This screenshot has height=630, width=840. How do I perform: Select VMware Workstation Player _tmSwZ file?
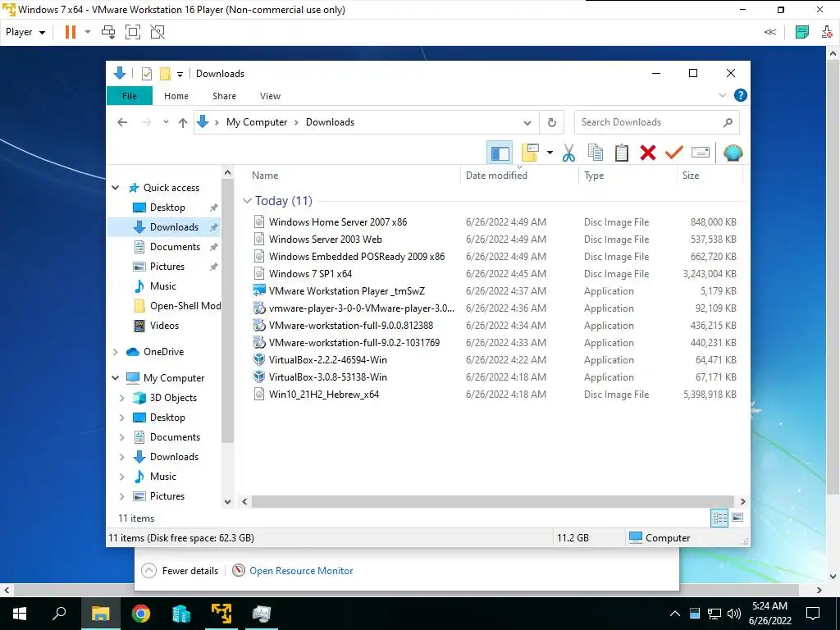pos(347,291)
